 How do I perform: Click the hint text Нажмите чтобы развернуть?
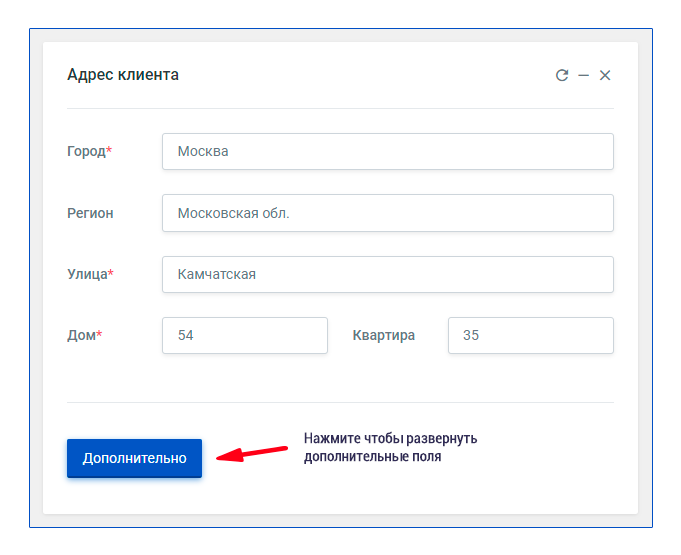tap(390, 438)
